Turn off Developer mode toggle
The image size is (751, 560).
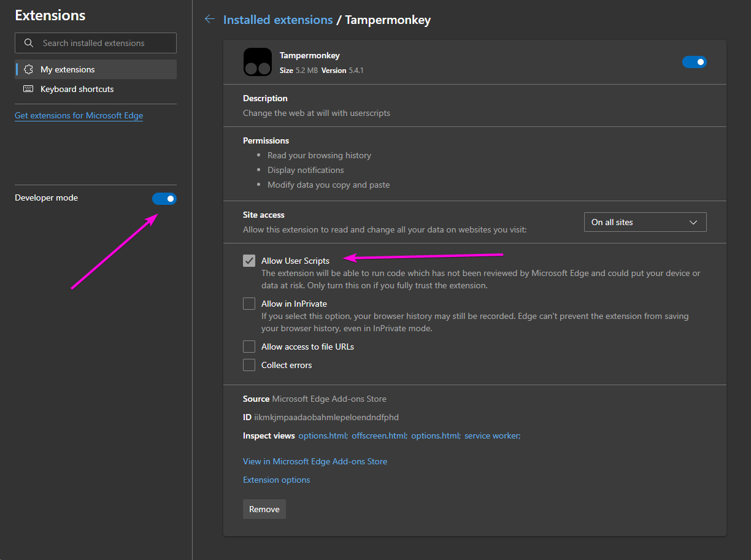[x=164, y=198]
